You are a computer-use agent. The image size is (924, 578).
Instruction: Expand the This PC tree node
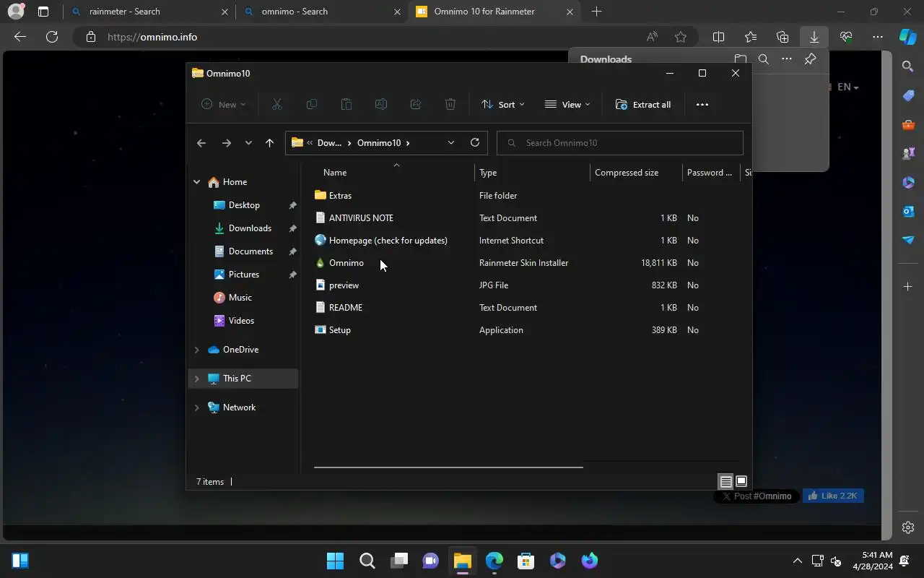click(x=196, y=379)
